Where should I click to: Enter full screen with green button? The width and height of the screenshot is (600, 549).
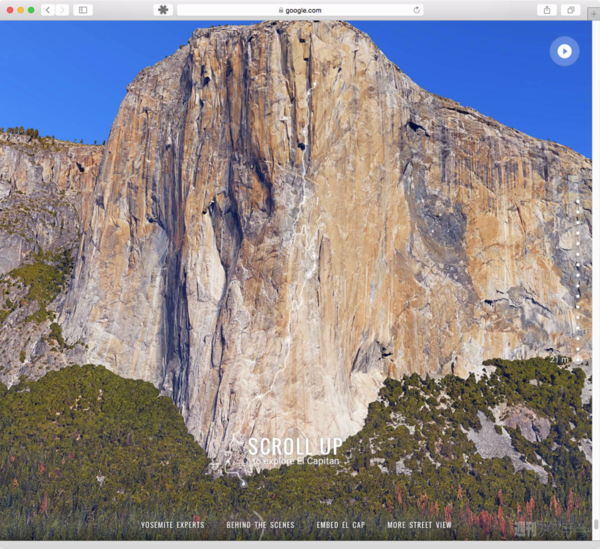click(31, 10)
